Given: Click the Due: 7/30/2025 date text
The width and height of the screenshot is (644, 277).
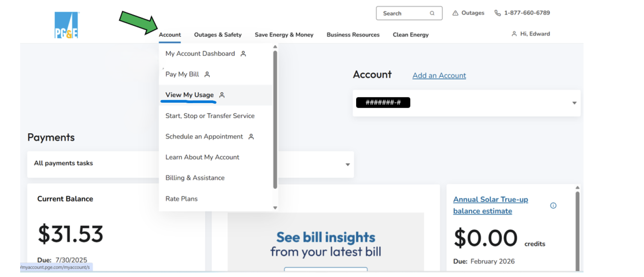Looking at the screenshot, I should pos(62,260).
